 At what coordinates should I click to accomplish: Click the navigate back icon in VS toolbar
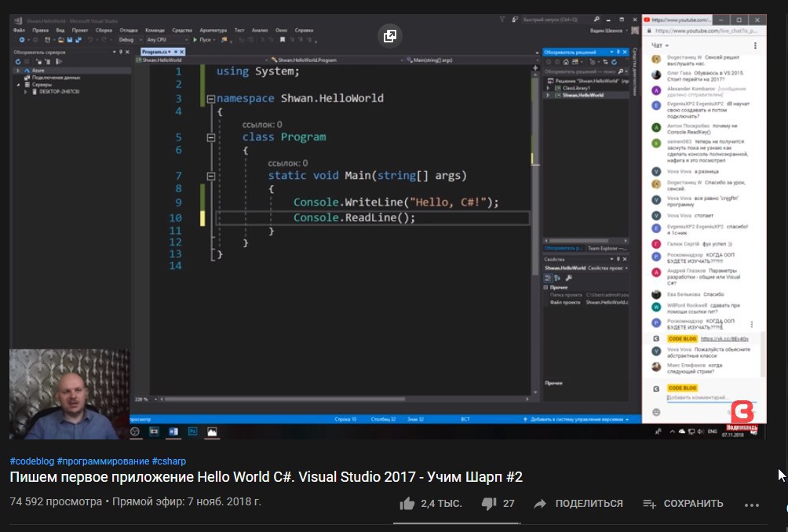(x=22, y=40)
